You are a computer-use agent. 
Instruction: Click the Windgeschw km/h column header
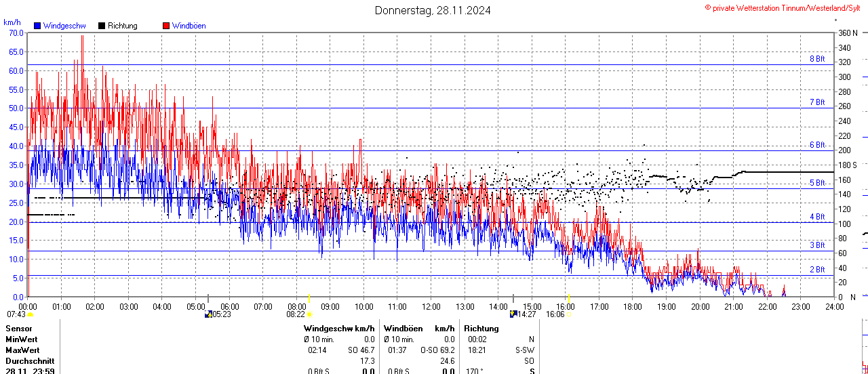pos(339,329)
